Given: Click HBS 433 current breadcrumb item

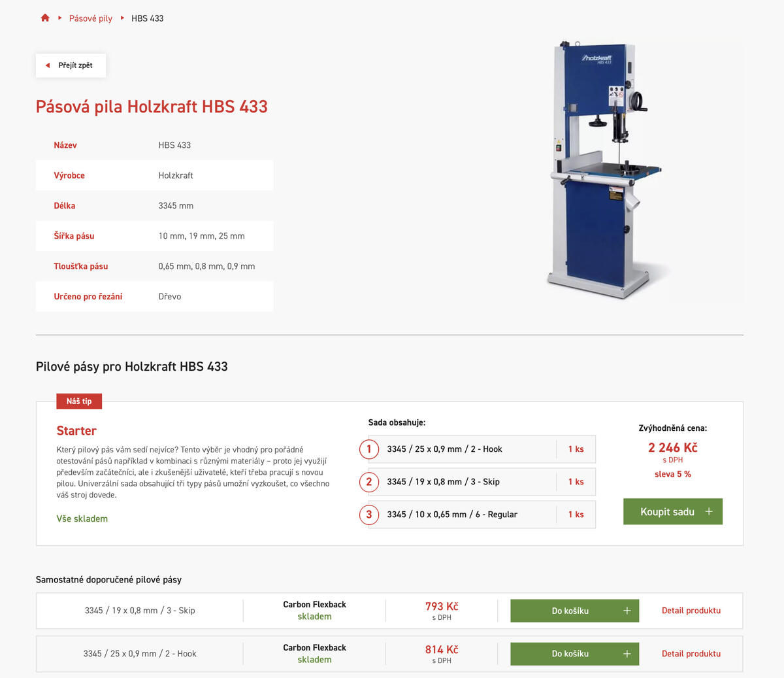Looking at the screenshot, I should pyautogui.click(x=148, y=18).
